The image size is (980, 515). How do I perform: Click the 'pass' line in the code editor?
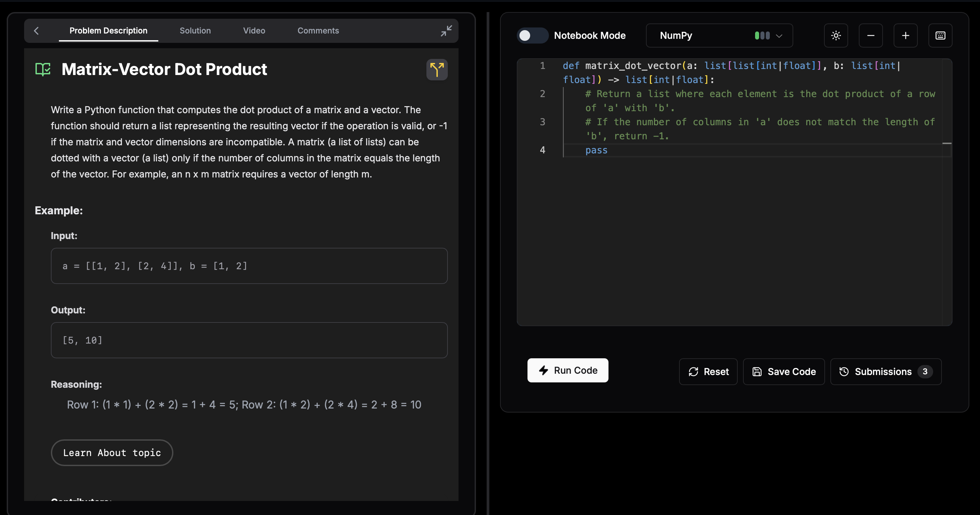coord(596,150)
